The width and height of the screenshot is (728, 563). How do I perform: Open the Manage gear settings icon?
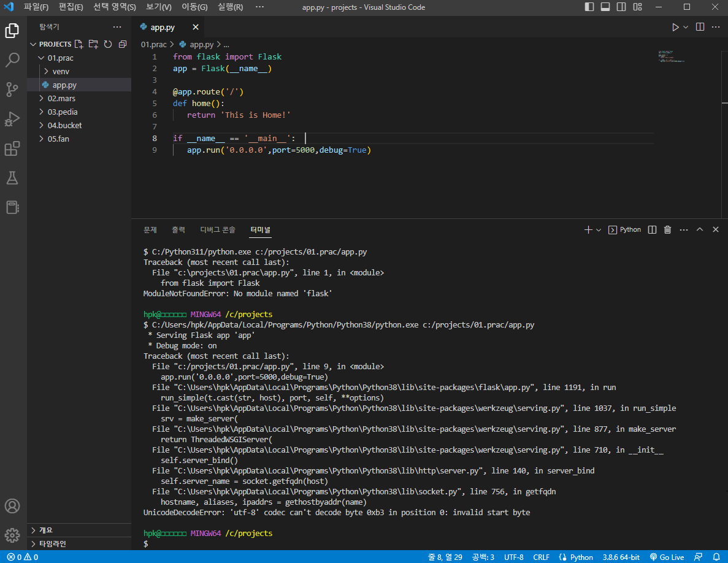[x=12, y=535]
